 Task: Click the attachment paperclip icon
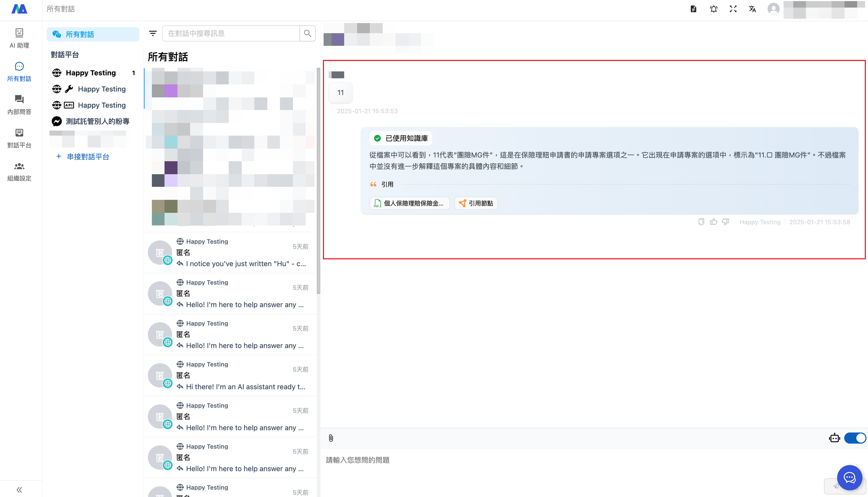pyautogui.click(x=331, y=438)
